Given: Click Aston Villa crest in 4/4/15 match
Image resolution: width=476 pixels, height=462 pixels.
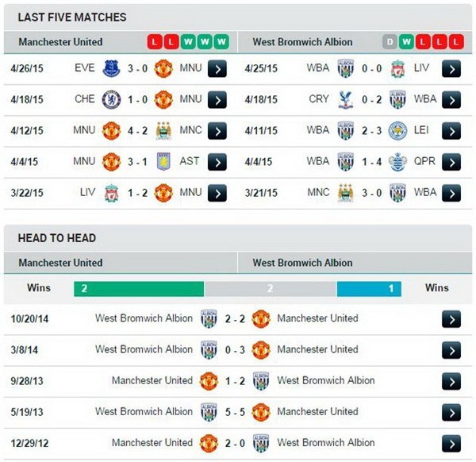Looking at the screenshot, I should 163,161.
